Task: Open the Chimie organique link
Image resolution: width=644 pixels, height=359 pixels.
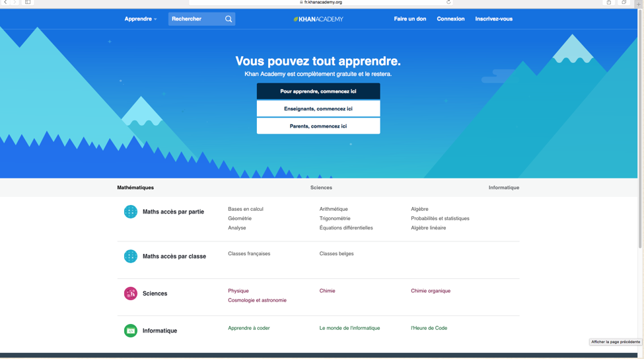Action: (x=431, y=291)
